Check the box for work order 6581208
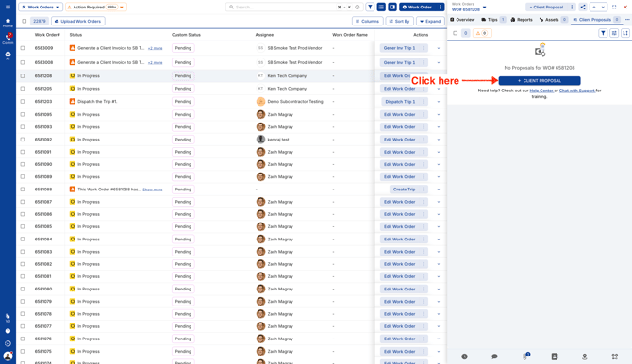The height and width of the screenshot is (364, 632). coord(23,75)
